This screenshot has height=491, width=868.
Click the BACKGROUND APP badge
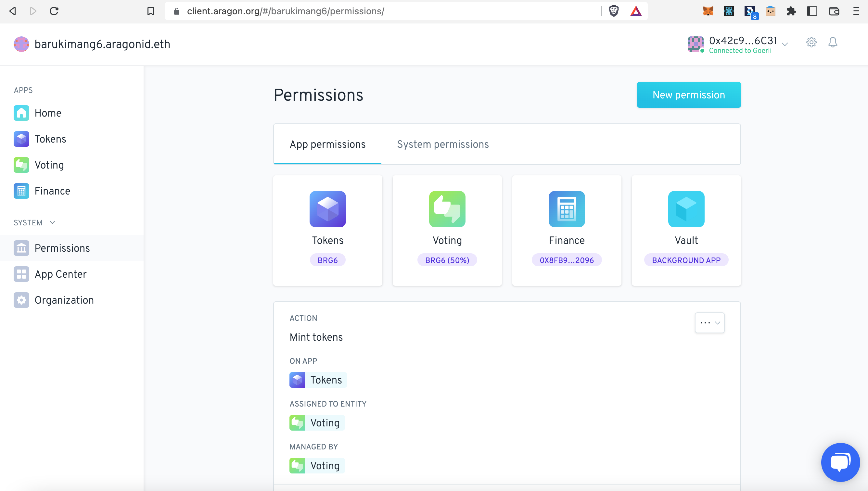pos(686,260)
